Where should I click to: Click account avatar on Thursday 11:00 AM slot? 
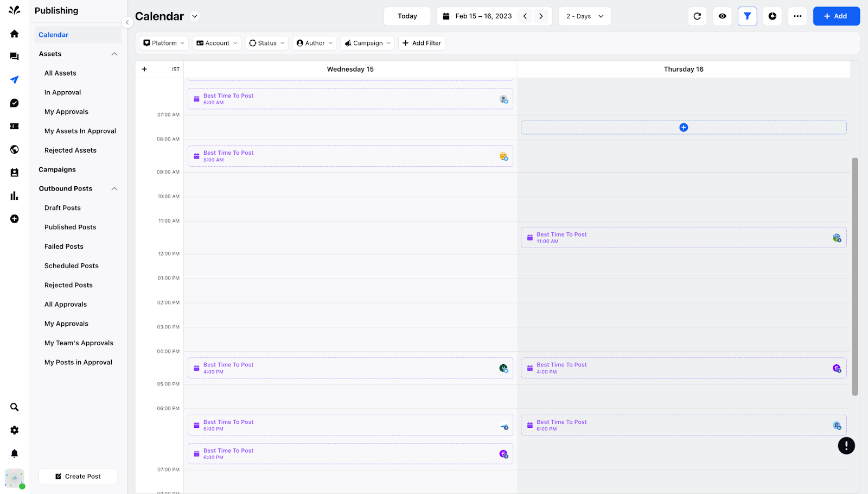tap(837, 238)
